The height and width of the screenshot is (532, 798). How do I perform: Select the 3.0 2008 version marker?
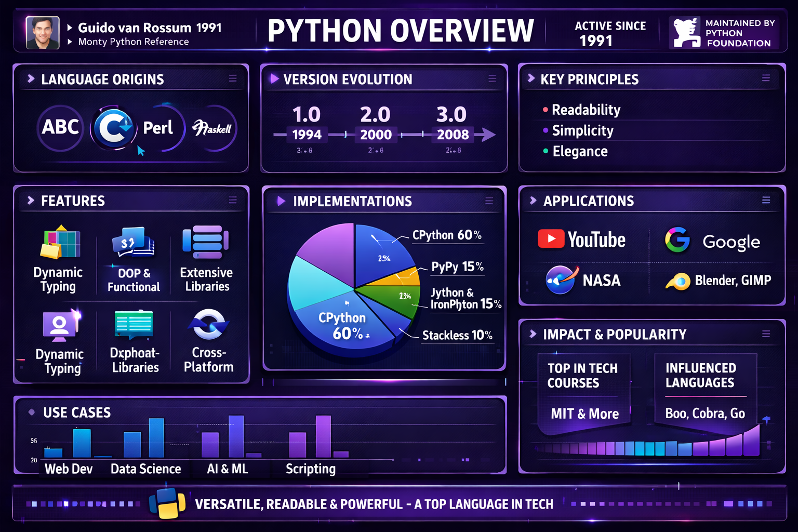click(453, 124)
